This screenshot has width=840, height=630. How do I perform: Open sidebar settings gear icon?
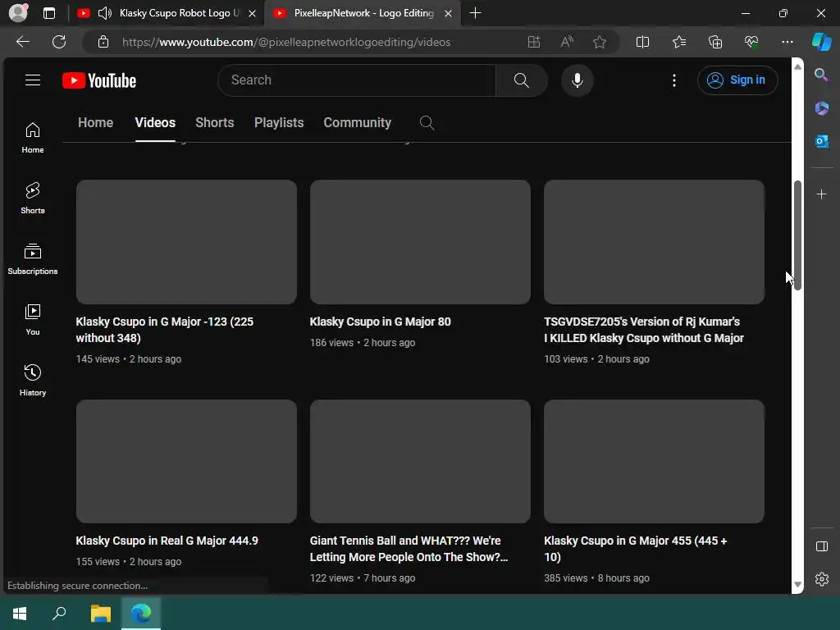(821, 579)
